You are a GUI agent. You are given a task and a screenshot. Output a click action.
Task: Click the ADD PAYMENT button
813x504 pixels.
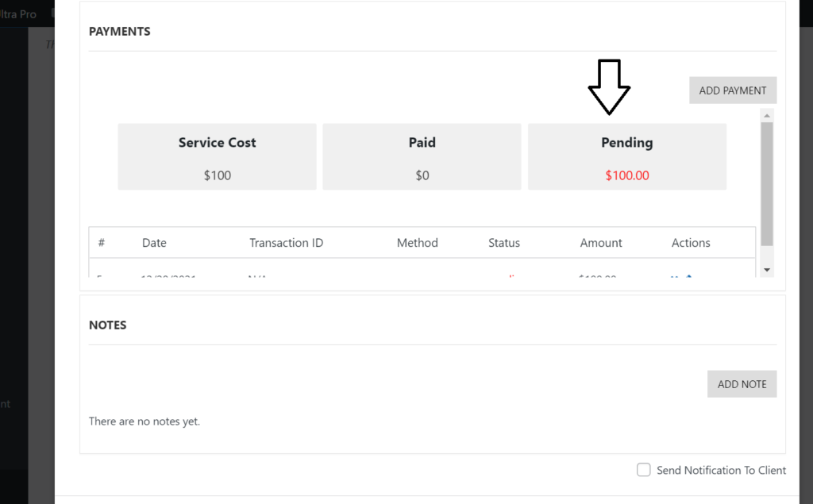[733, 90]
